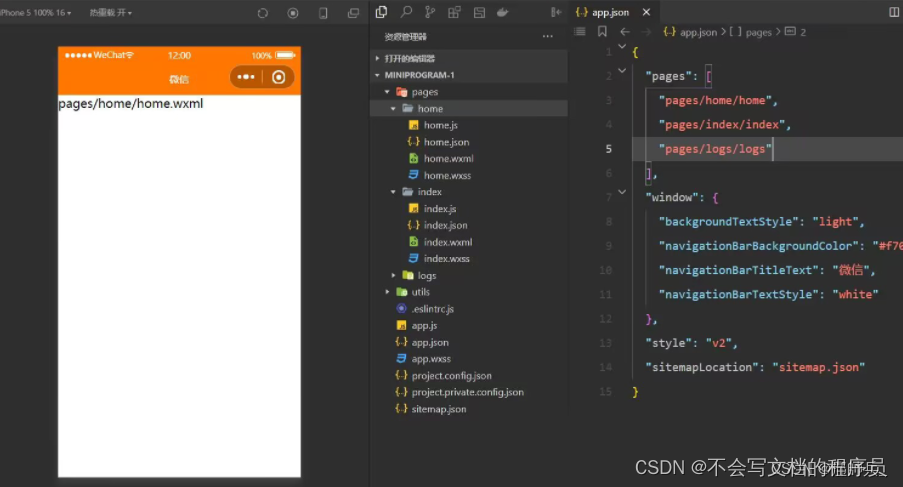The image size is (903, 487).
Task: Open the iPhone 5 device dropdown
Action: (x=36, y=13)
